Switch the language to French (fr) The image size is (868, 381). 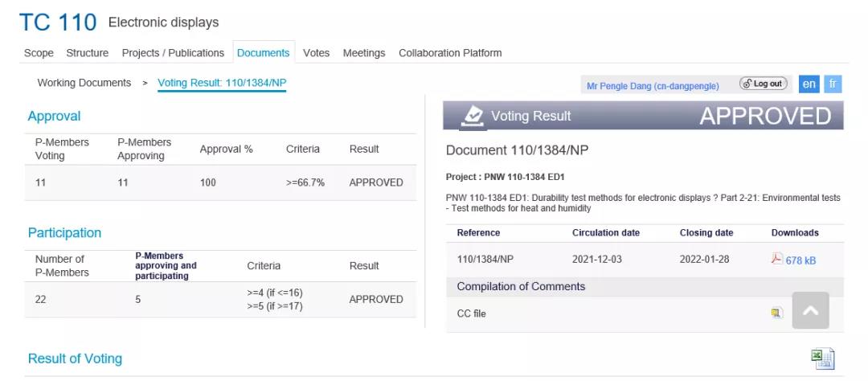(833, 84)
